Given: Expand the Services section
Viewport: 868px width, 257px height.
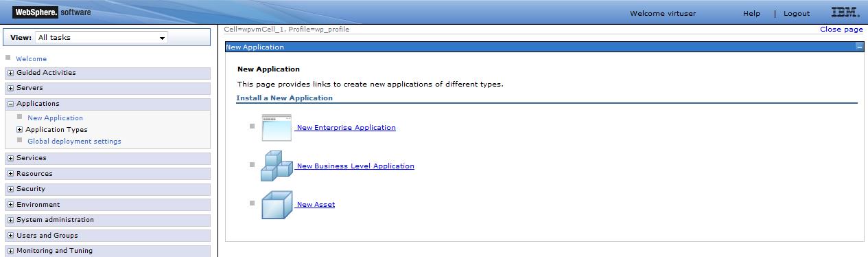Looking at the screenshot, I should click(x=10, y=158).
